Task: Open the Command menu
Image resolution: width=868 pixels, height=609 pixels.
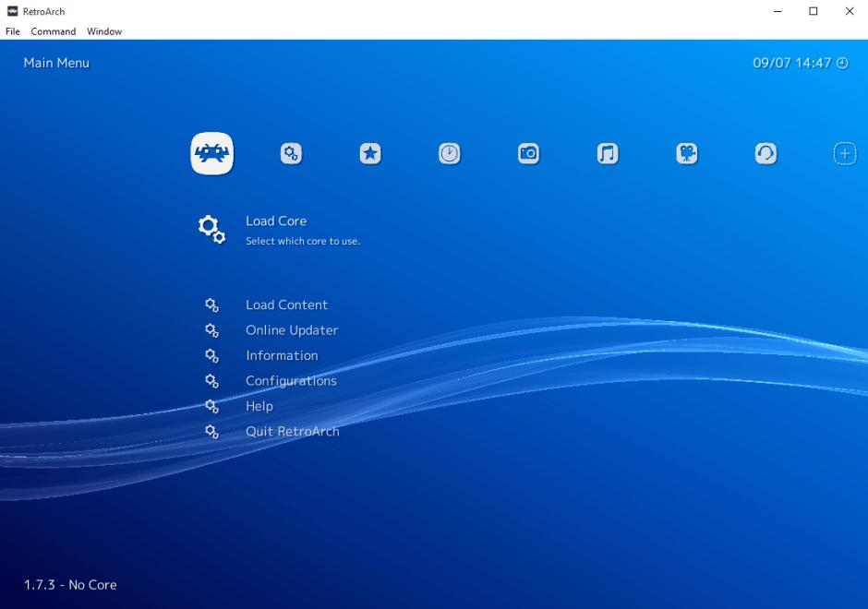Action: click(x=54, y=31)
